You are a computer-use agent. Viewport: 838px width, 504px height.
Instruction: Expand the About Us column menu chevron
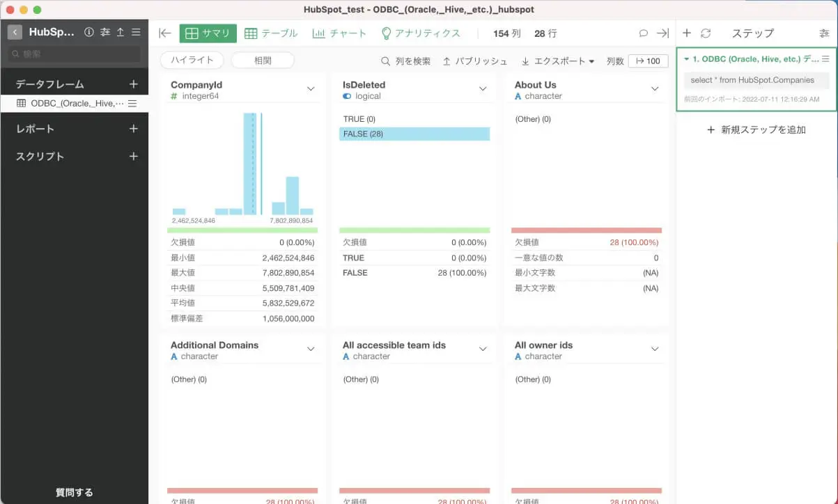pyautogui.click(x=655, y=89)
